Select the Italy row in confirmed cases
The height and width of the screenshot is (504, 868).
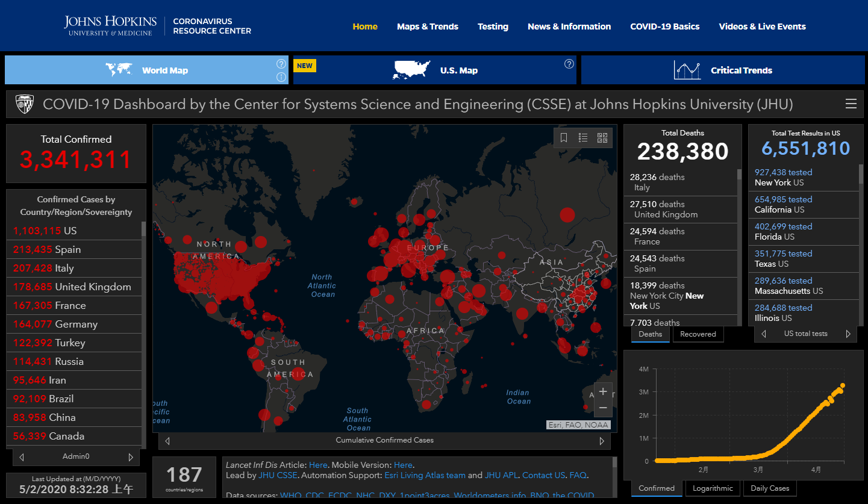[75, 268]
